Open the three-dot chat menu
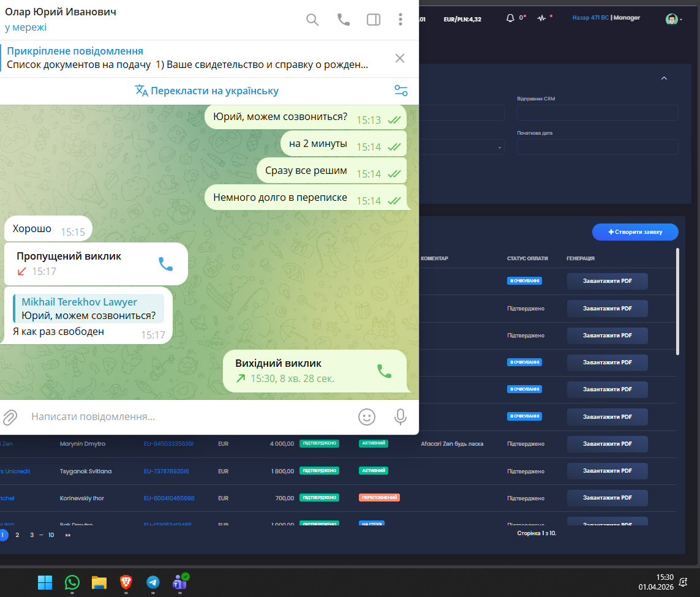 click(401, 19)
